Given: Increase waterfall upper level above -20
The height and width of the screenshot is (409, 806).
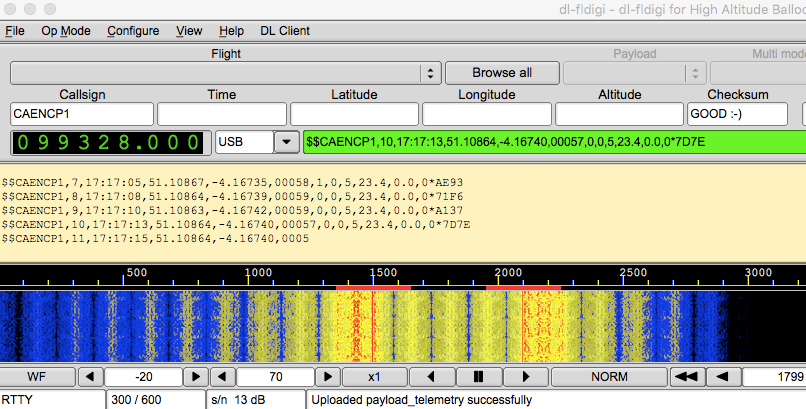Looking at the screenshot, I should [x=197, y=377].
